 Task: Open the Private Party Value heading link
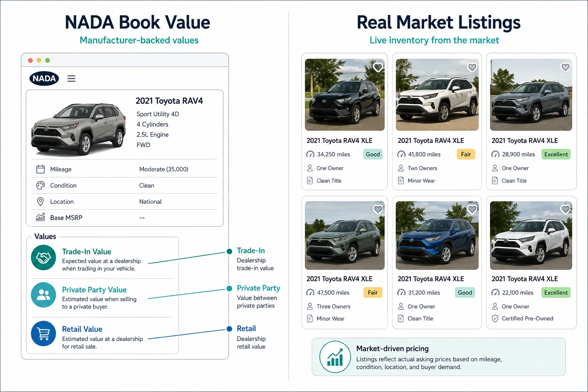[94, 290]
